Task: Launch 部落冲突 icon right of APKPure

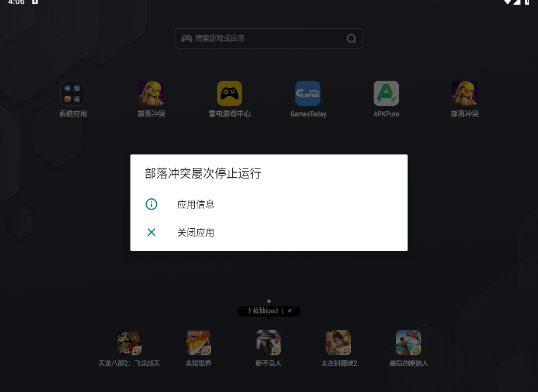Action: coord(464,94)
